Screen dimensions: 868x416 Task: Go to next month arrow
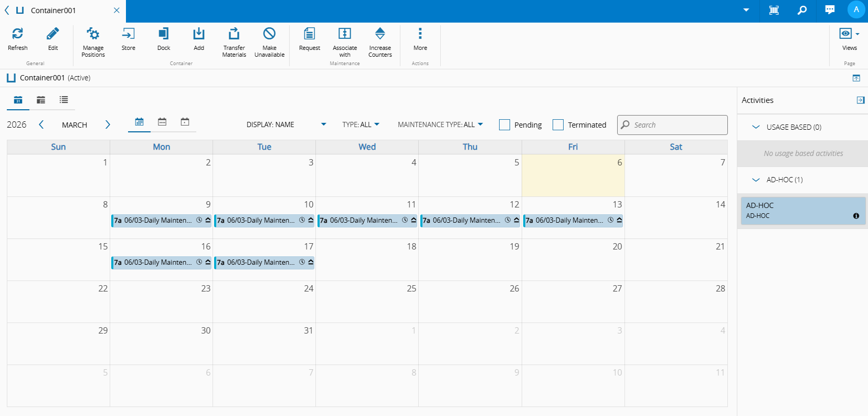click(x=108, y=125)
